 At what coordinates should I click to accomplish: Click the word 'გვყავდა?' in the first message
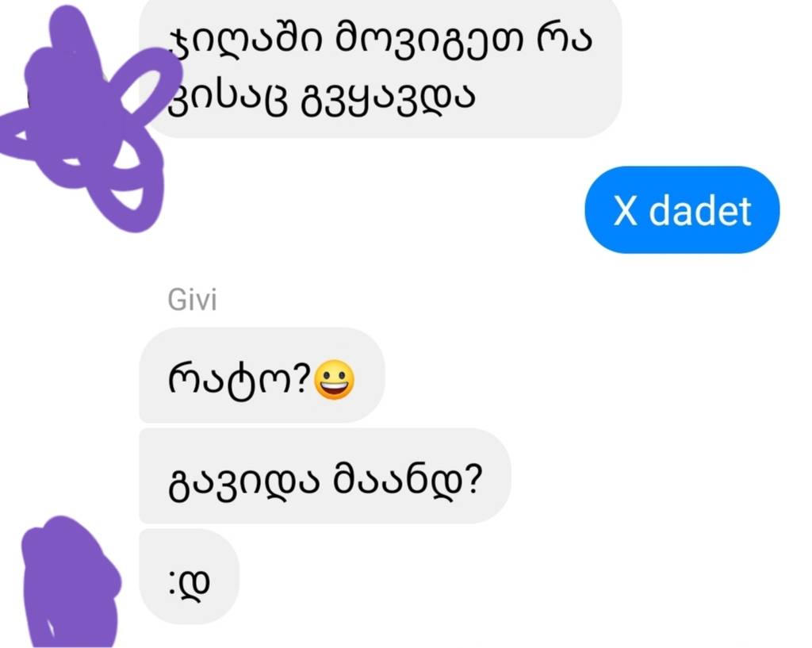(x=388, y=99)
